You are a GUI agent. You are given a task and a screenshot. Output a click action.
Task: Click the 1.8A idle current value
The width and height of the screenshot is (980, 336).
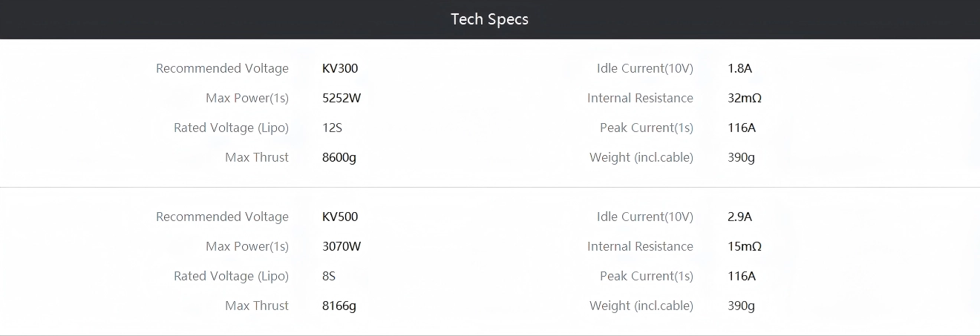(740, 68)
